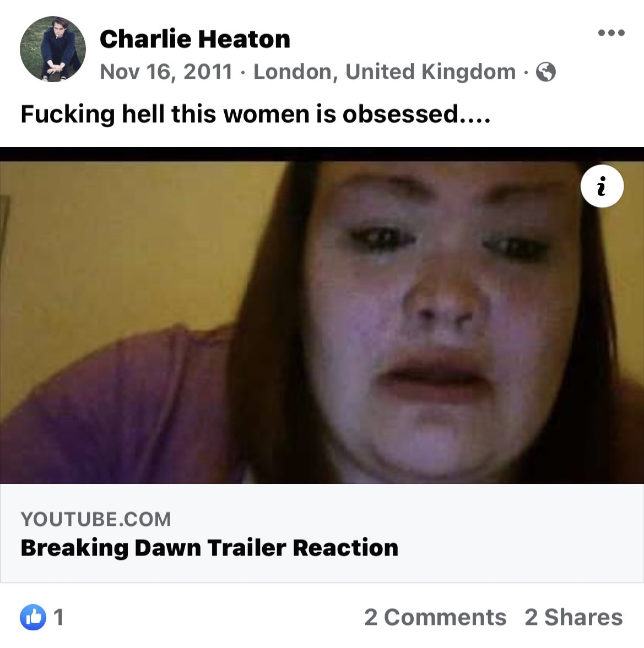Open the 2 Comments link
This screenshot has width=644, height=648.
pyautogui.click(x=435, y=617)
